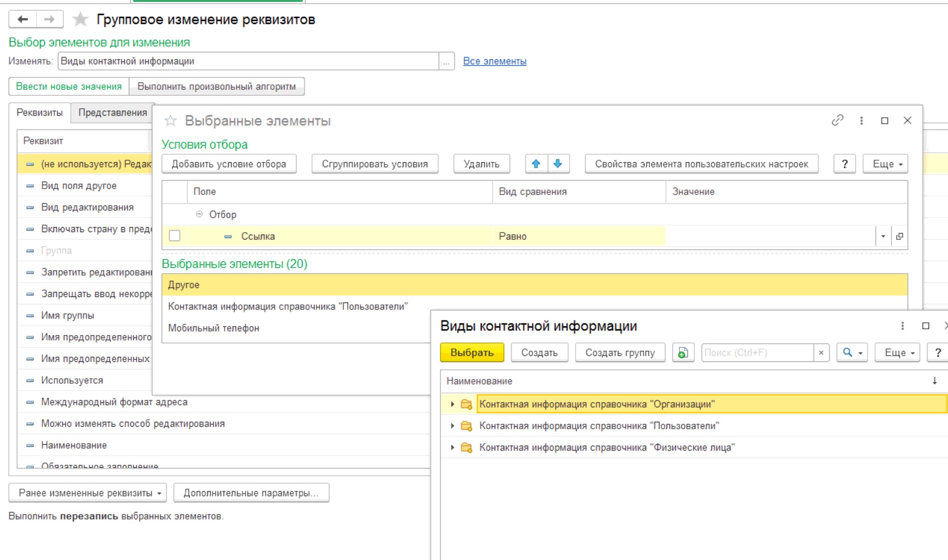Select the Вид редактирования attribute row
Image resolution: width=948 pixels, height=560 pixels.
point(85,207)
